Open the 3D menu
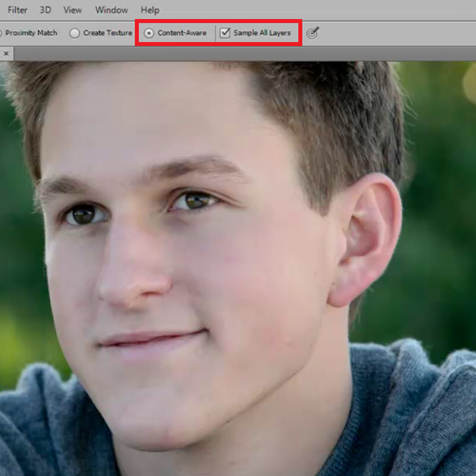476x476 pixels. pyautogui.click(x=46, y=10)
